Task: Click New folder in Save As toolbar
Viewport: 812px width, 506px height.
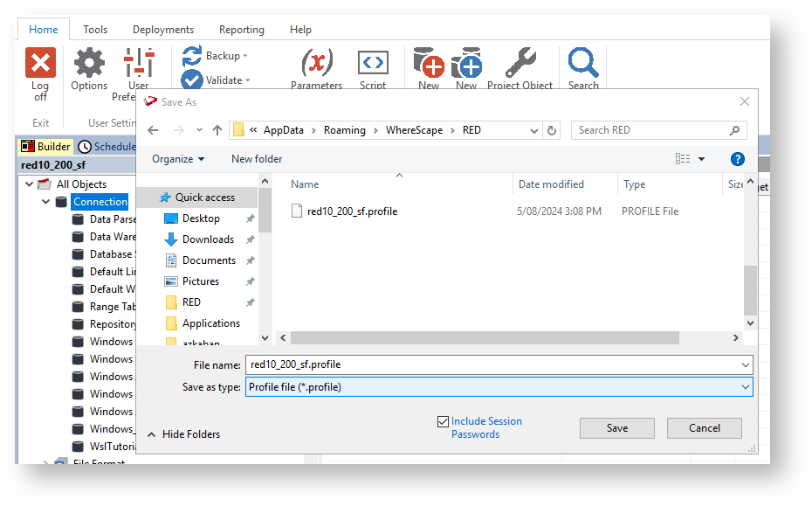Action: tap(257, 159)
